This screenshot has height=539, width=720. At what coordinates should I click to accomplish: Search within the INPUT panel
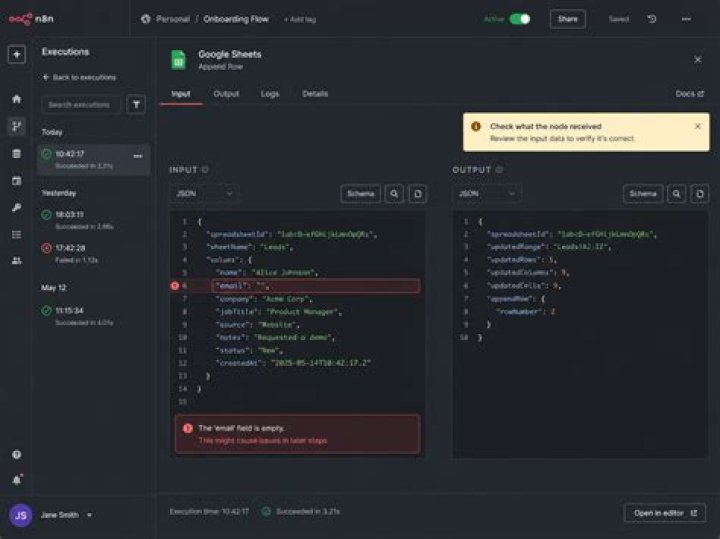[x=394, y=194]
